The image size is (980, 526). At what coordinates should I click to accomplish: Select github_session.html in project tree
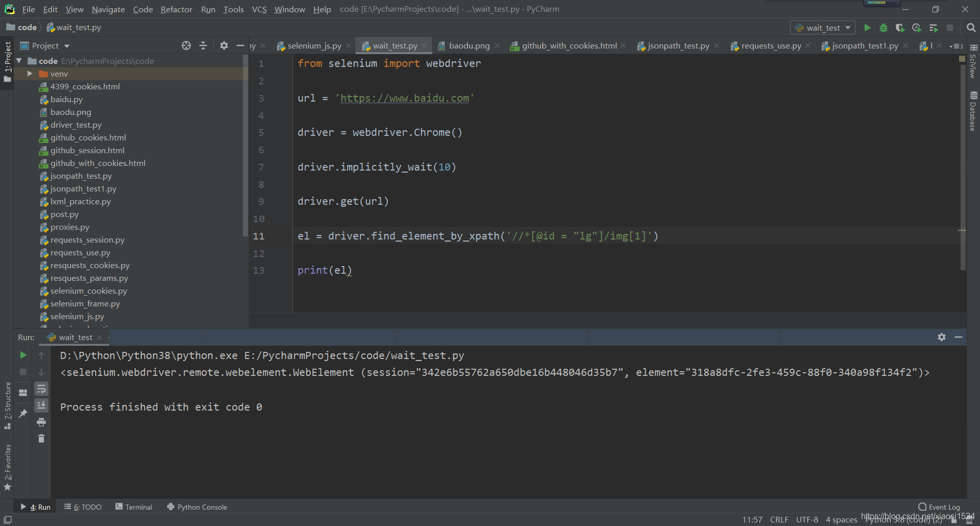(x=87, y=150)
